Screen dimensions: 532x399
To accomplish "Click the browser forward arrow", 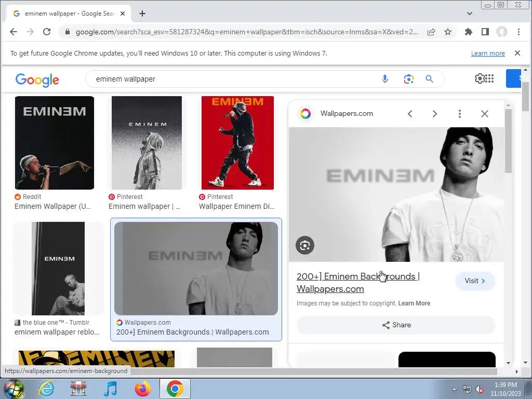I will [30, 32].
